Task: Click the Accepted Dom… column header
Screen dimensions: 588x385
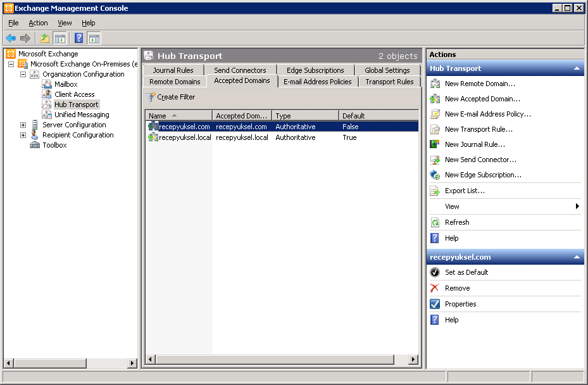Action: point(242,116)
